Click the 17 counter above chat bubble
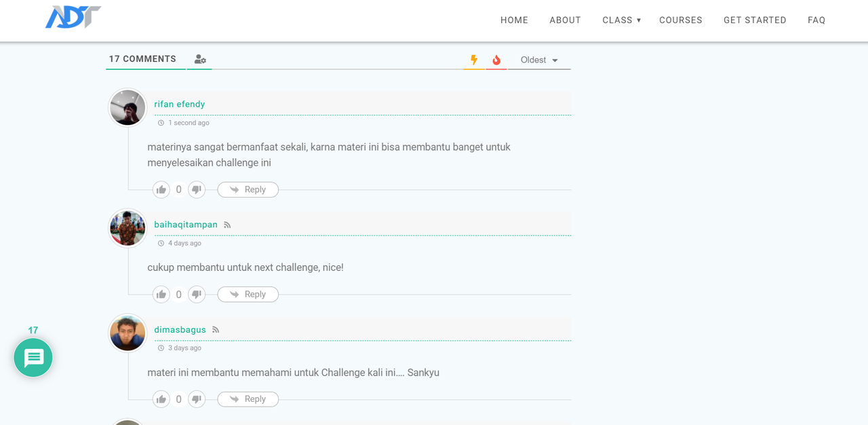 (33, 331)
